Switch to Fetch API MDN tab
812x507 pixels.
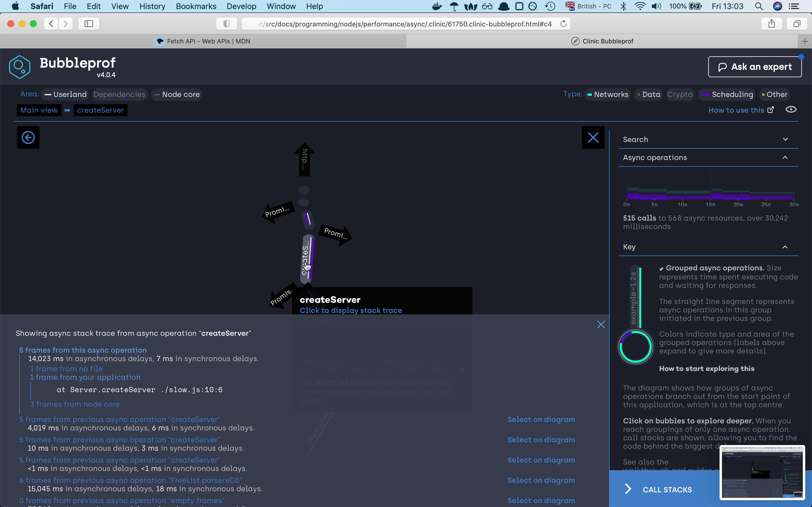[203, 41]
